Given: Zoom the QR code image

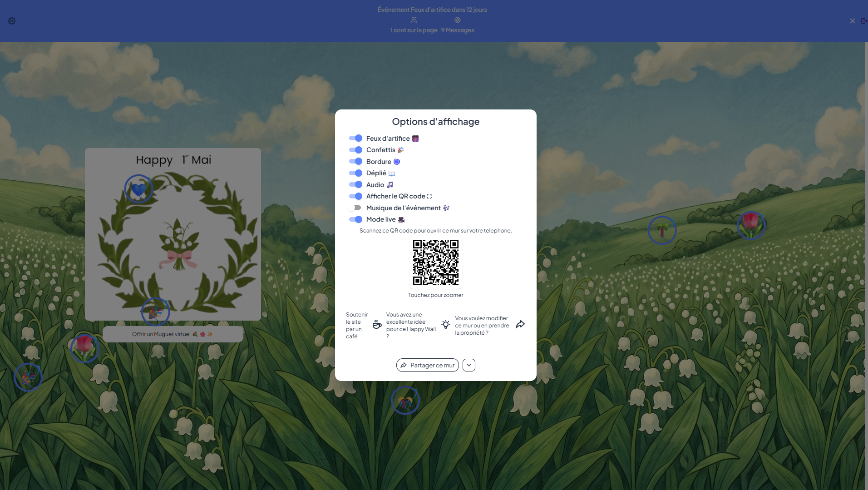Looking at the screenshot, I should [435, 262].
